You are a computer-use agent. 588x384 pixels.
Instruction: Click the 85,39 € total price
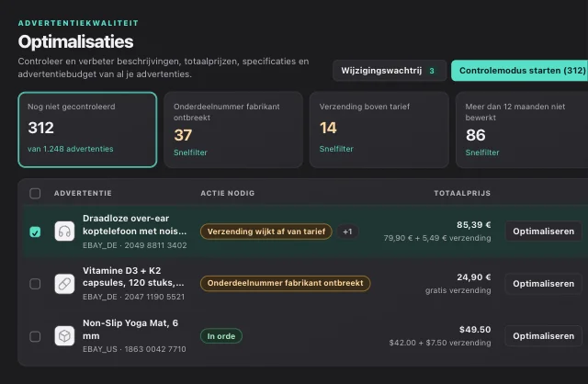[x=474, y=225]
